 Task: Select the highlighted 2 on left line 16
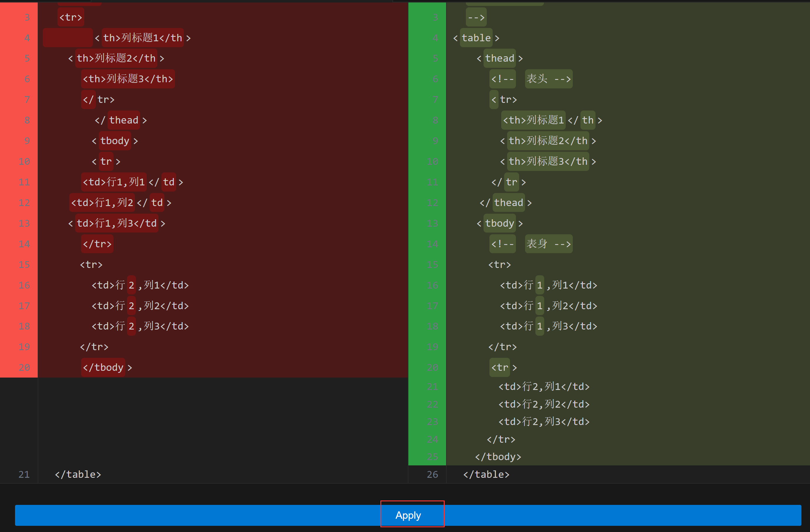[x=131, y=285]
